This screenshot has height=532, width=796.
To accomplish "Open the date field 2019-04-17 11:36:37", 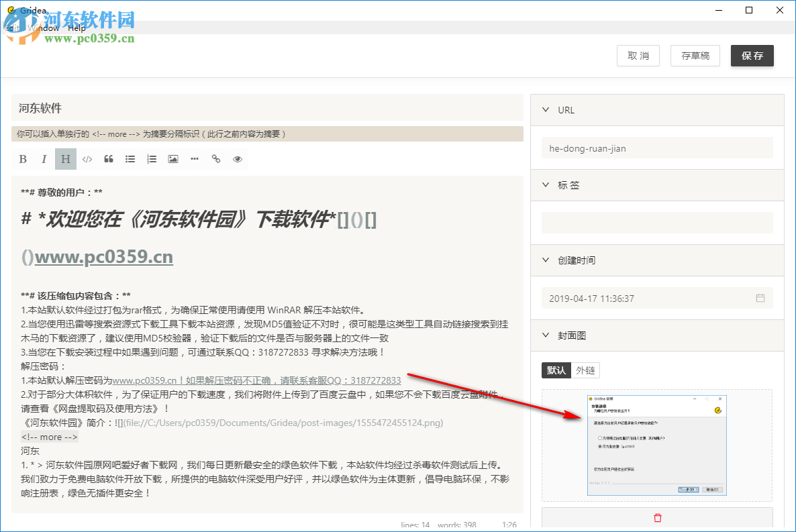I will click(657, 298).
